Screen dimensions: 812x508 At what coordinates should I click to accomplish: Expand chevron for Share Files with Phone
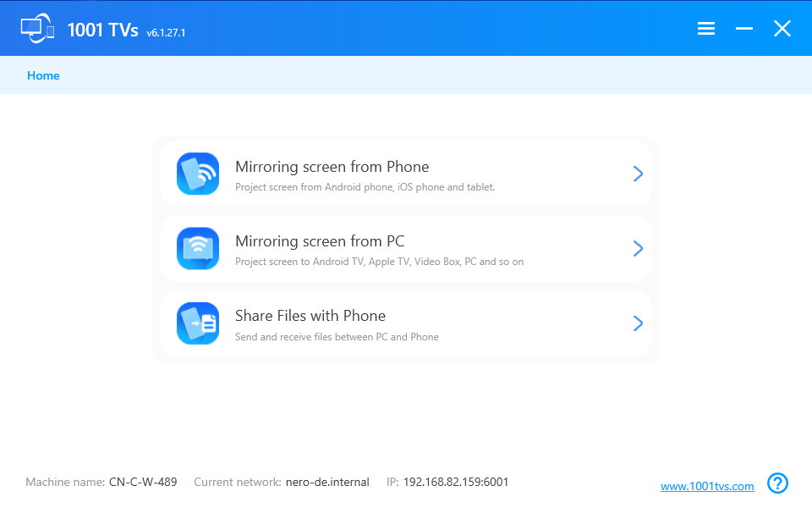(638, 323)
